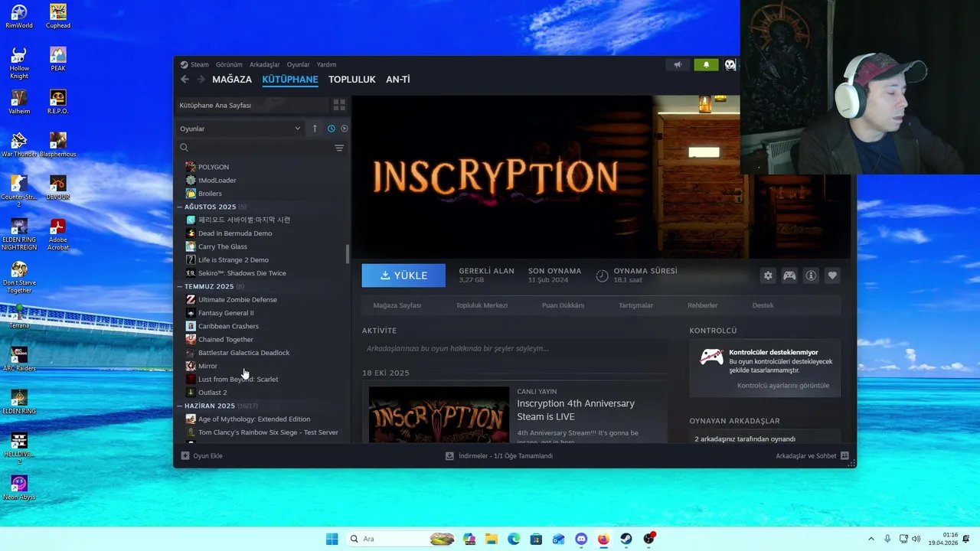Toggle the ready-to-play filter icon
980x551 pixels.
point(344,129)
